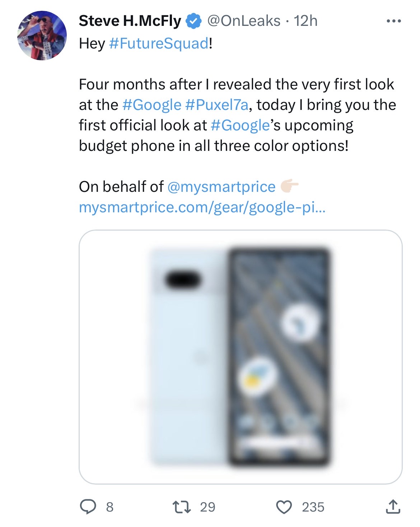This screenshot has height=527, width=420.
Task: Click the blue verified badge
Action: tap(193, 21)
